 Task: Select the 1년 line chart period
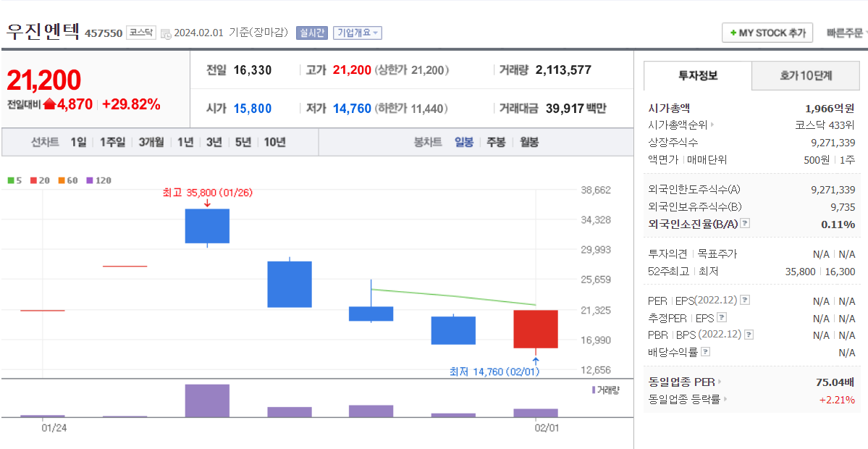coord(185,142)
